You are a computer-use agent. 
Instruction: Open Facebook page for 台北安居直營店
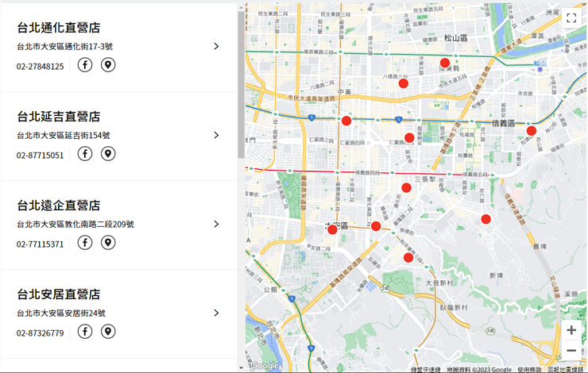coord(85,332)
